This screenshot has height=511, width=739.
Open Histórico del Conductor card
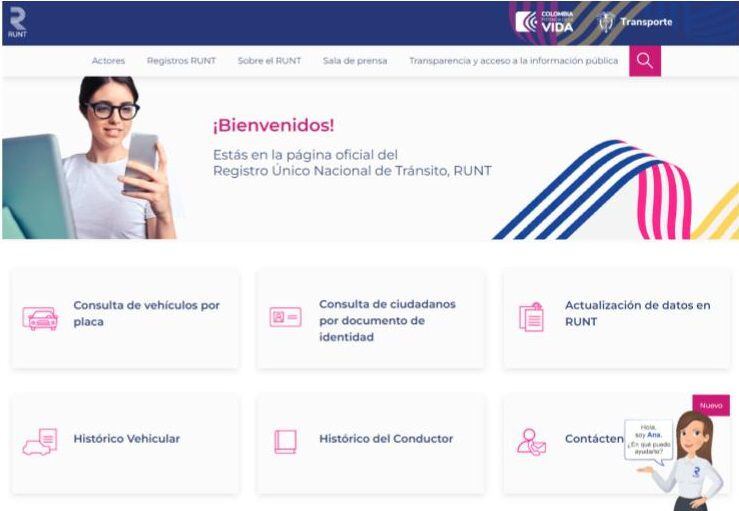tap(370, 444)
